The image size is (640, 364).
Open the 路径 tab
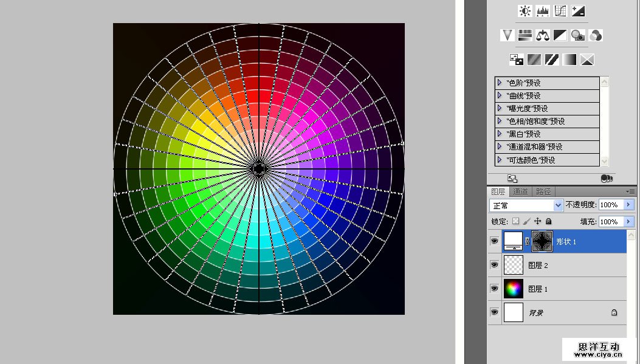[543, 191]
